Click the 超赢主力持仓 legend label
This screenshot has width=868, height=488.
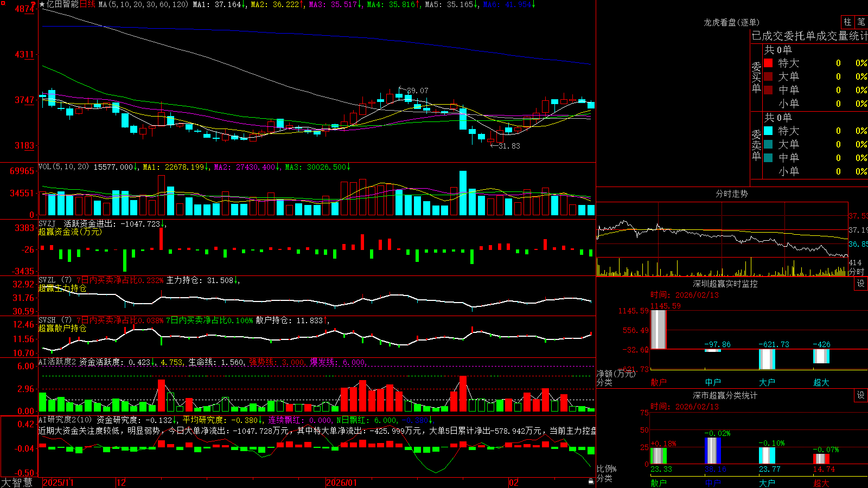pyautogui.click(x=62, y=288)
